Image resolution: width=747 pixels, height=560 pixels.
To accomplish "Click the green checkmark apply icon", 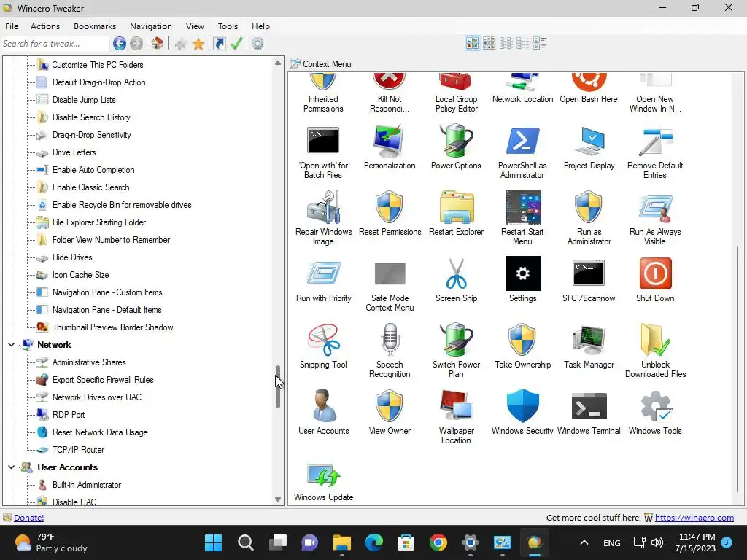I will (x=236, y=44).
